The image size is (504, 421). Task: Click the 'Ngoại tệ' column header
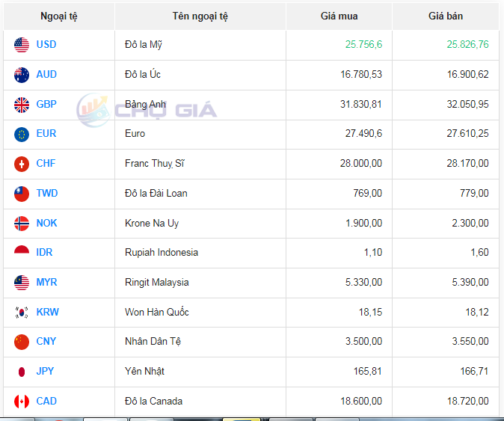tap(59, 16)
